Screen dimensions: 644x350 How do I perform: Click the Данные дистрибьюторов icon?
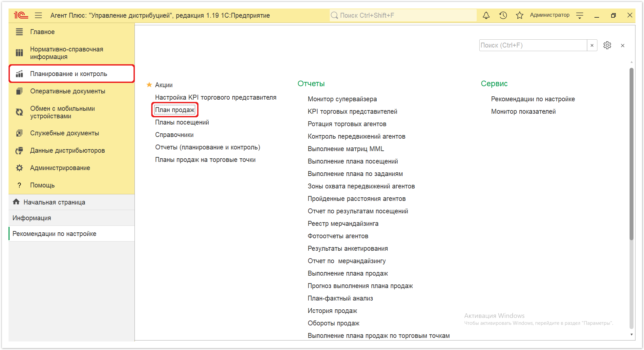click(19, 150)
